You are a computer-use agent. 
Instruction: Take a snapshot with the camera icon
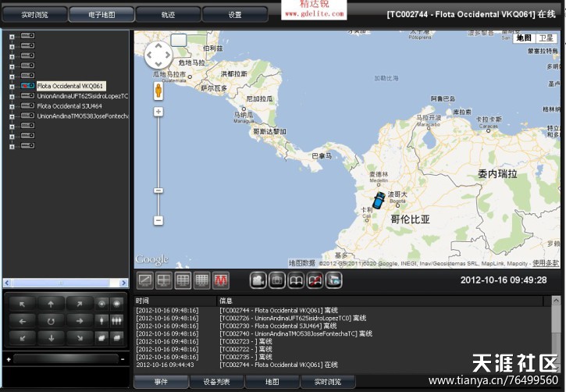[x=277, y=280]
